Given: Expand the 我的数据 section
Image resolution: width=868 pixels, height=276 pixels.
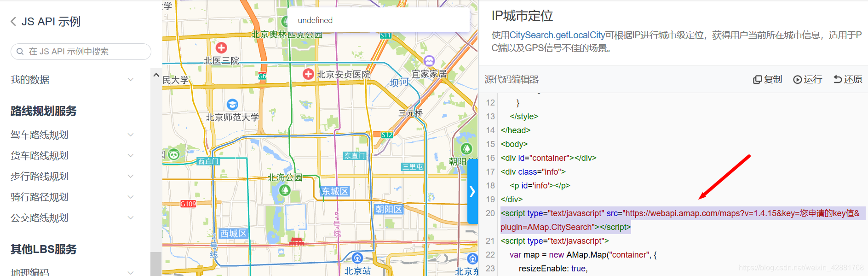Looking at the screenshot, I should (x=131, y=80).
